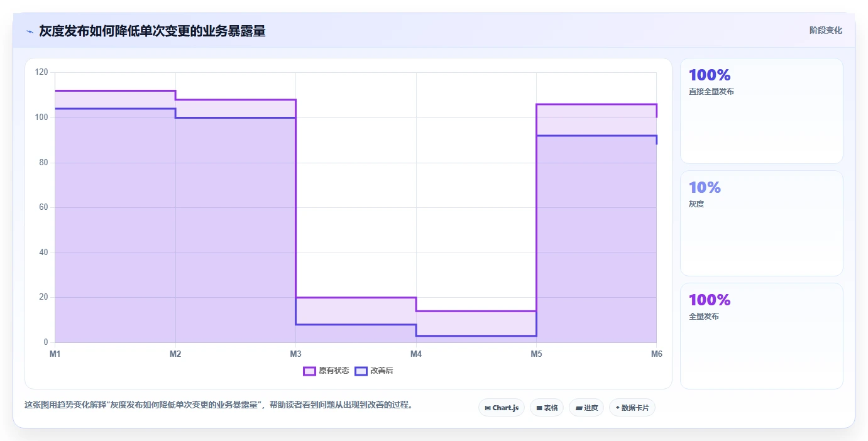Click the 60 y-axis label
Image resolution: width=868 pixels, height=441 pixels.
[x=43, y=207]
